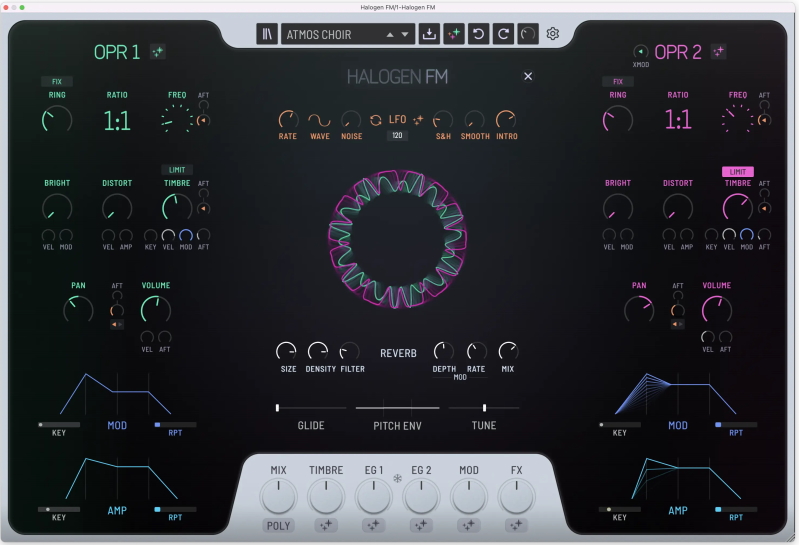Undo the last change
799x545 pixels.
478,34
